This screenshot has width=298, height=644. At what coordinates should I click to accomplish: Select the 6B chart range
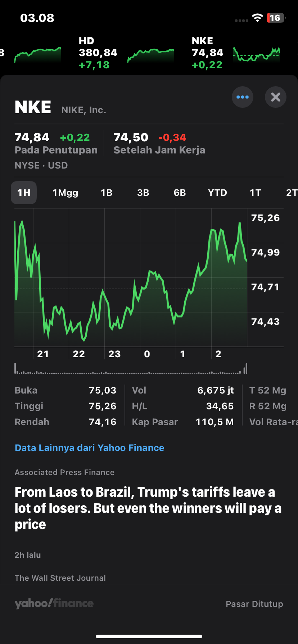tap(180, 193)
